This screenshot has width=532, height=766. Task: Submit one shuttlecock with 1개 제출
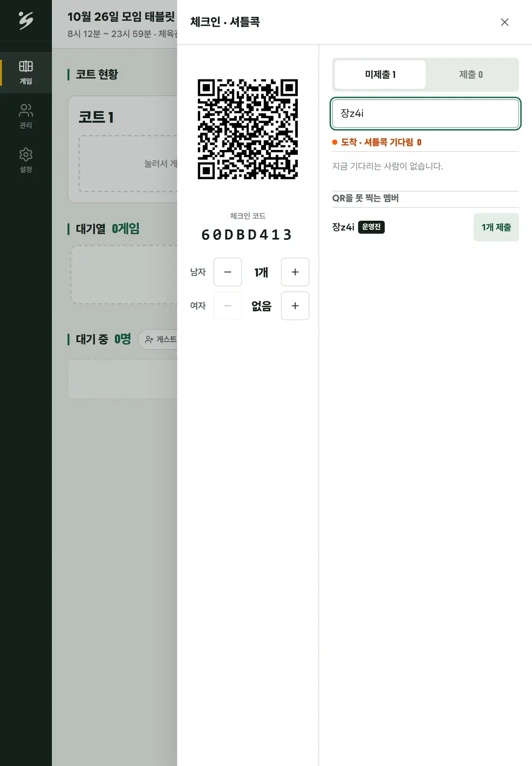[x=496, y=227]
